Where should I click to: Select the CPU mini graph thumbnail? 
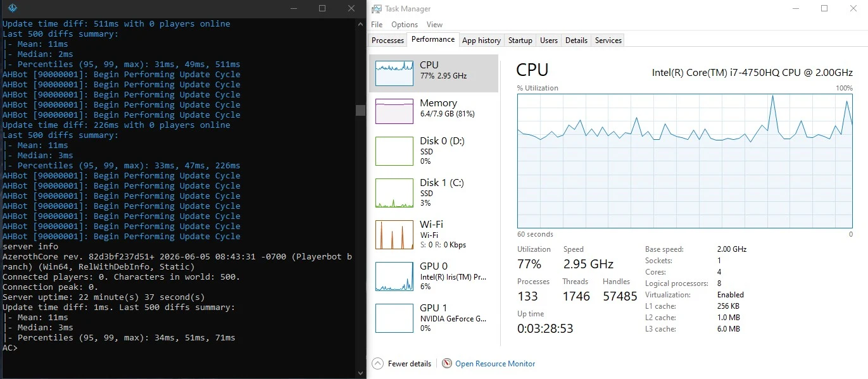(x=395, y=73)
